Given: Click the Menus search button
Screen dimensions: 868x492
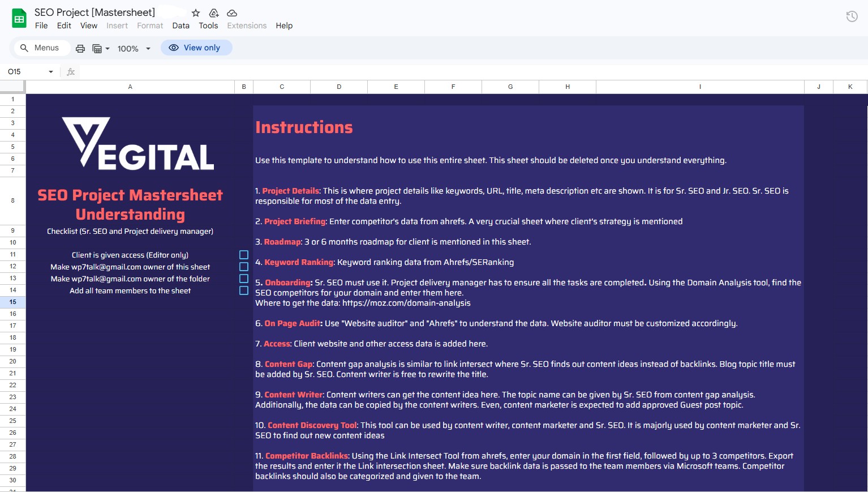Looking at the screenshot, I should click(x=41, y=48).
